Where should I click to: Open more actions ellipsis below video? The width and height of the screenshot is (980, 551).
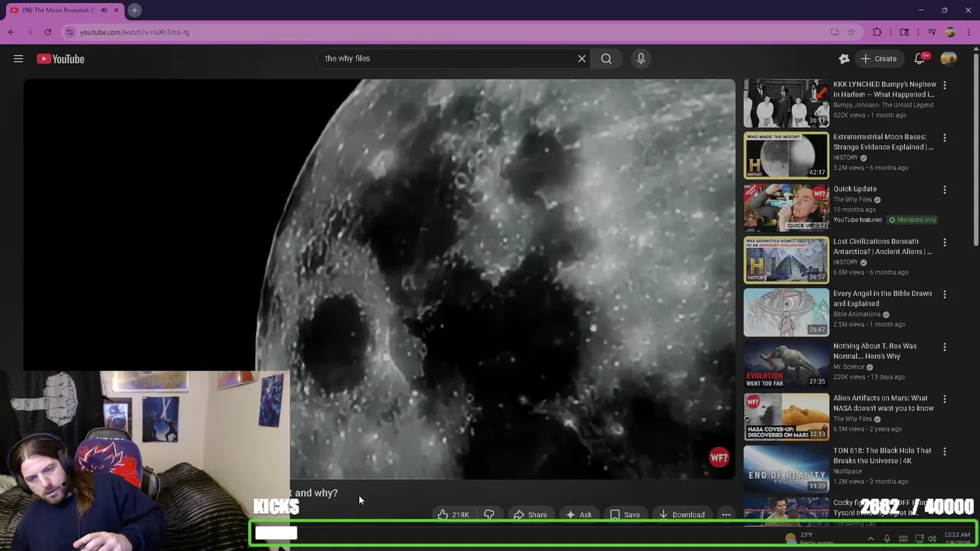coord(726,515)
